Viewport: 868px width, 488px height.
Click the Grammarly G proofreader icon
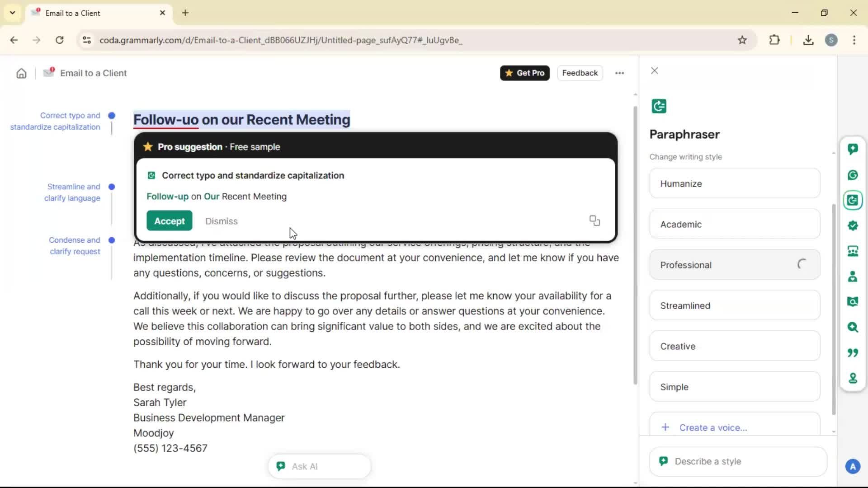point(853,175)
